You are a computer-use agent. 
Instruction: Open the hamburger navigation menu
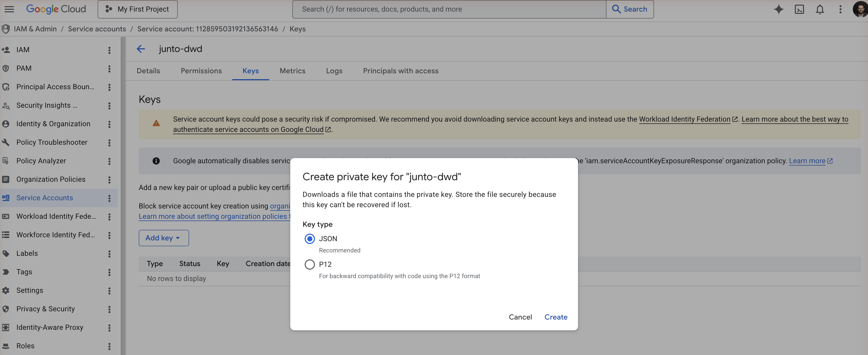click(x=9, y=9)
